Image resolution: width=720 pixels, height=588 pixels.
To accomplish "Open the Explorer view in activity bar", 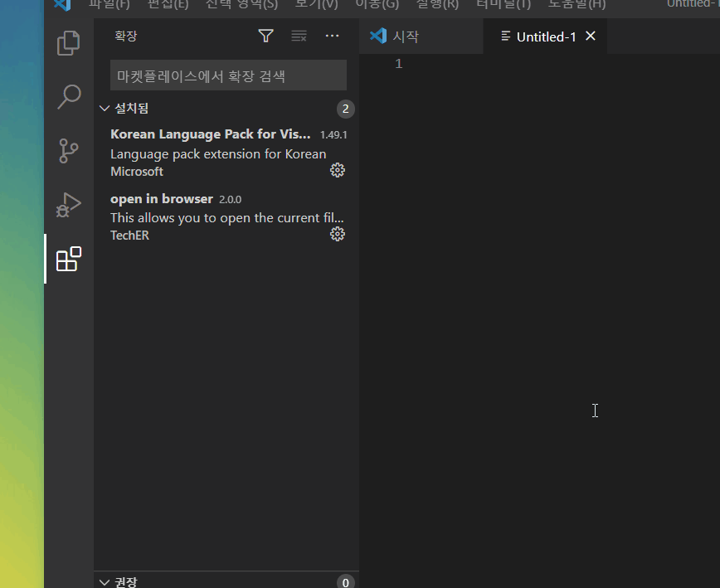I will 69,43.
